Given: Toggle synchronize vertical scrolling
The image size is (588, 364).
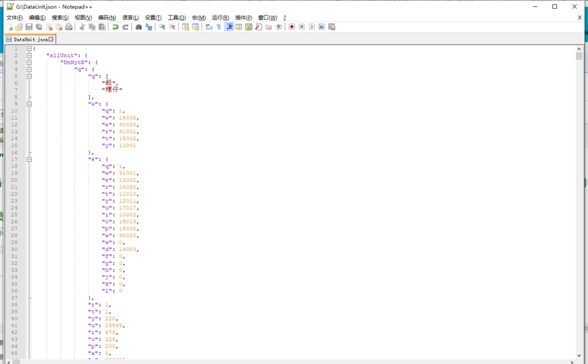Looking at the screenshot, I should click(185, 27).
